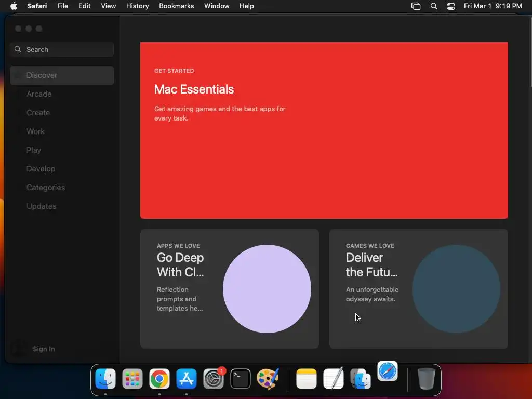Screen dimensions: 532x399
Task: Select Develop in the sidebar
Action: (x=62, y=169)
